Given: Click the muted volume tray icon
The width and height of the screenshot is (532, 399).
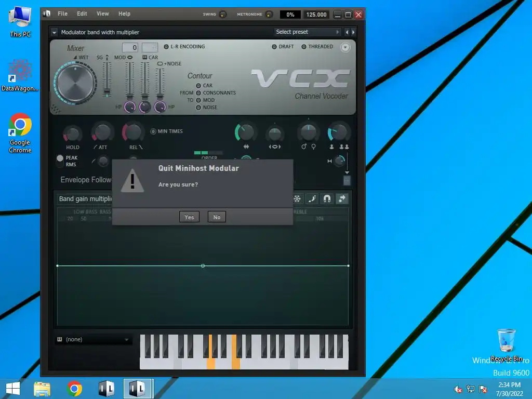Looking at the screenshot, I should pos(458,389).
